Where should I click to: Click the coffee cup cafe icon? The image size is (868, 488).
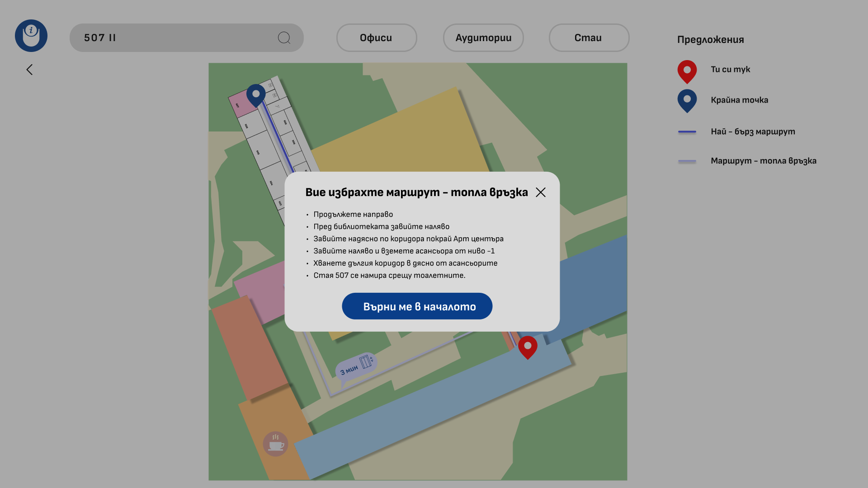(x=275, y=444)
